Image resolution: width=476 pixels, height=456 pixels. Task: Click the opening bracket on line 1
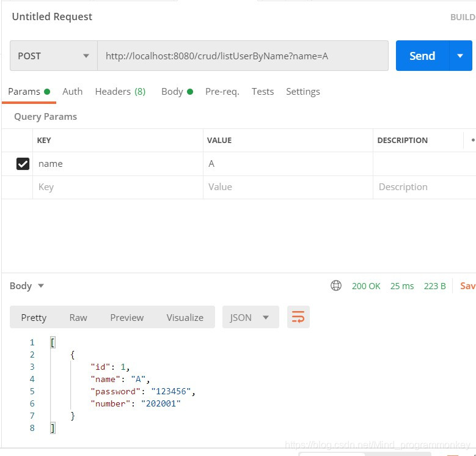pos(53,342)
